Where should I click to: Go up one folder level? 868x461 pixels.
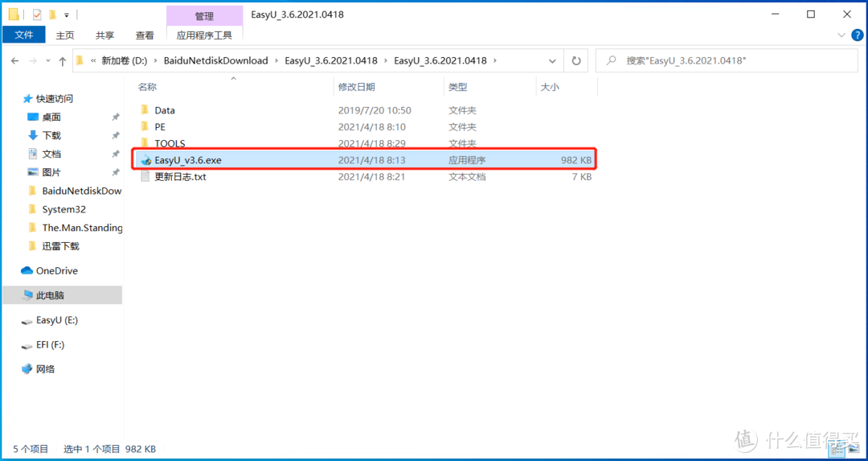(63, 61)
